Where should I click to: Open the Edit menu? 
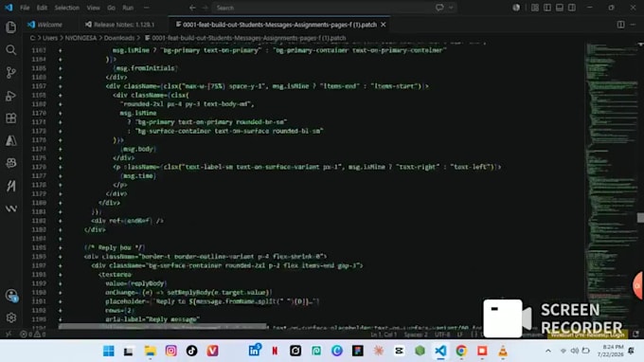pos(42,8)
